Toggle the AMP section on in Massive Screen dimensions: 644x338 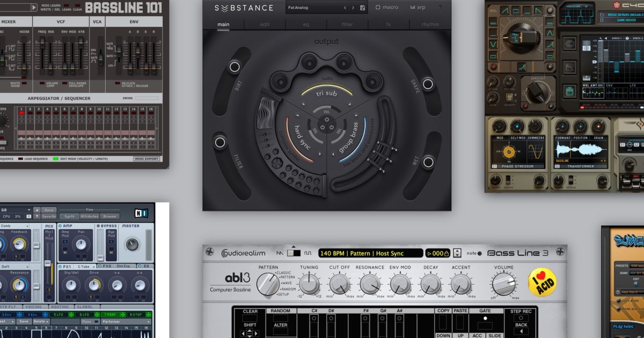(x=61, y=226)
